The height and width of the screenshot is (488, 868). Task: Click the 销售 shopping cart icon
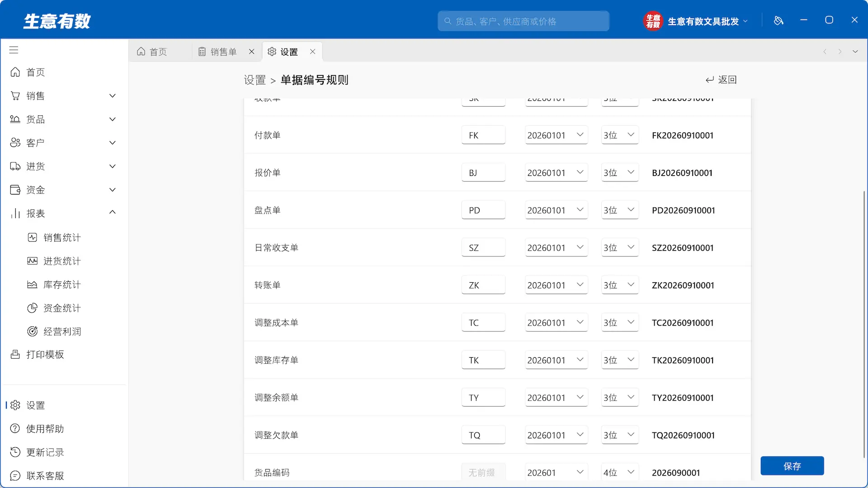15,96
